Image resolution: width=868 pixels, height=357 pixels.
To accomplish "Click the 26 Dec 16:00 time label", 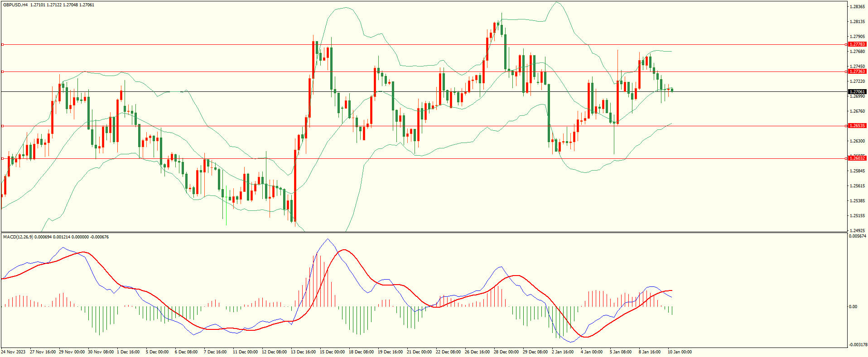I will tap(477, 352).
